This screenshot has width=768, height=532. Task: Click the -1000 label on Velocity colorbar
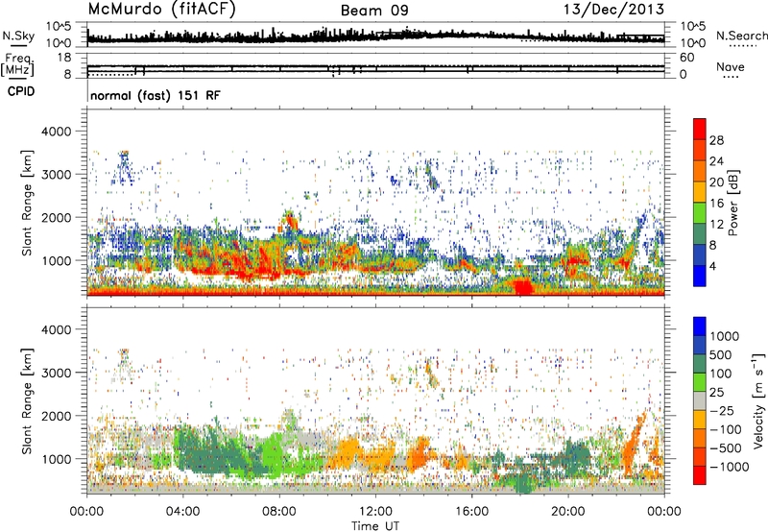[x=730, y=467]
